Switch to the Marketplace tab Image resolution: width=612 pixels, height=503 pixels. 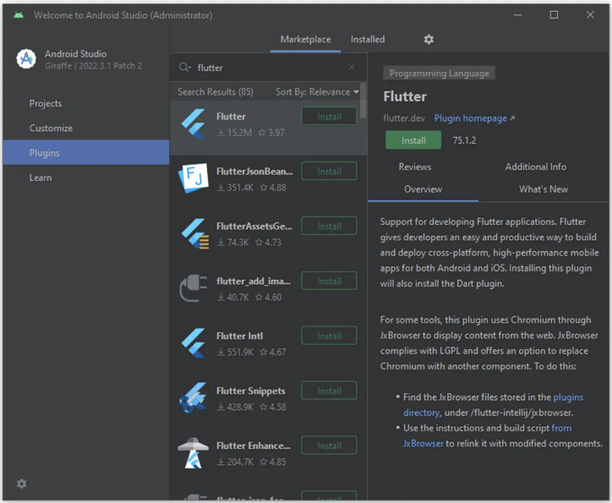click(306, 39)
